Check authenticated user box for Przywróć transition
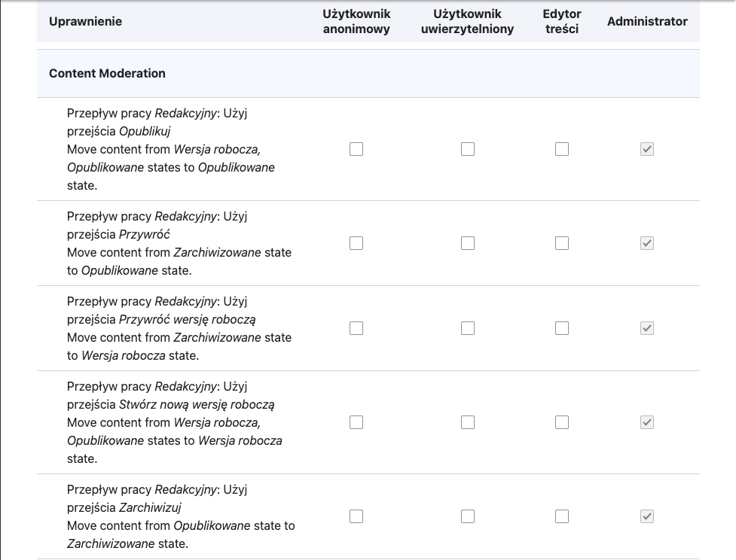The height and width of the screenshot is (560, 736). (468, 243)
